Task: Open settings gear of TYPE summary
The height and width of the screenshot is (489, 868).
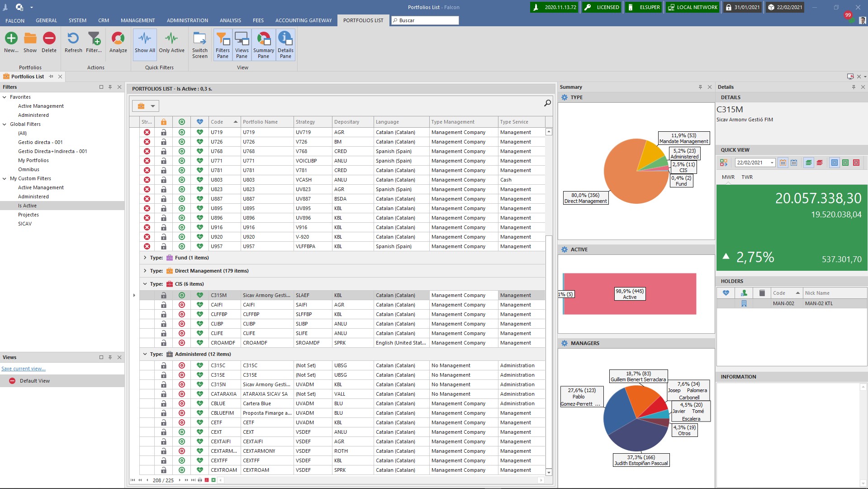Action: [564, 97]
